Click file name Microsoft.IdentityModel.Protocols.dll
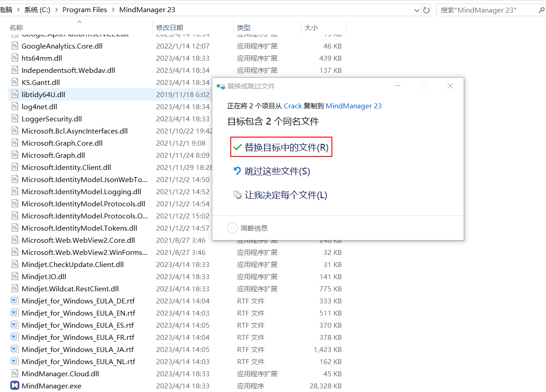This screenshot has width=546, height=392. pyautogui.click(x=83, y=204)
